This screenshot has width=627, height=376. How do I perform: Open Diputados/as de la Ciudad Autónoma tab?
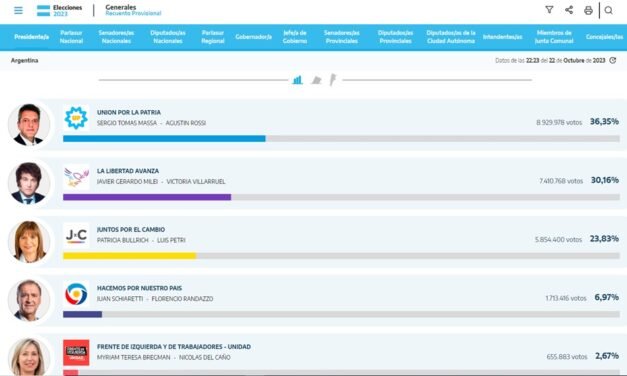click(451, 37)
